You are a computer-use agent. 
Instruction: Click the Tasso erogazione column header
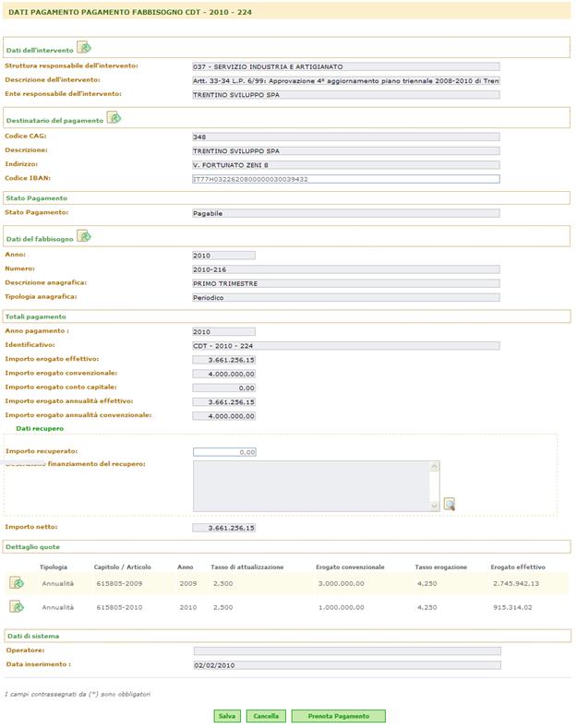click(x=441, y=567)
